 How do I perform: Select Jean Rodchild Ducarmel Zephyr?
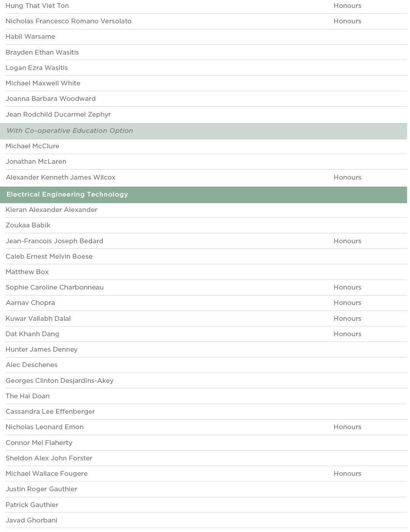58,114
